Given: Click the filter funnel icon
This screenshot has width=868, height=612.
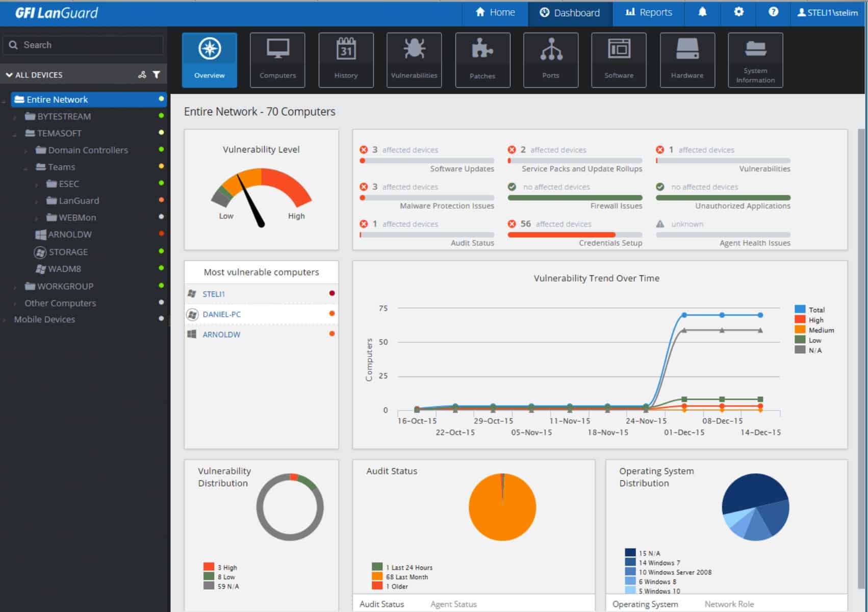Looking at the screenshot, I should (x=157, y=74).
